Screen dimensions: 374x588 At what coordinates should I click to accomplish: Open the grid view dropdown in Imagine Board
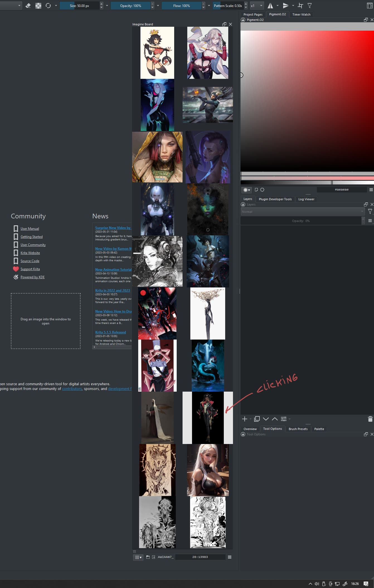tap(138, 557)
